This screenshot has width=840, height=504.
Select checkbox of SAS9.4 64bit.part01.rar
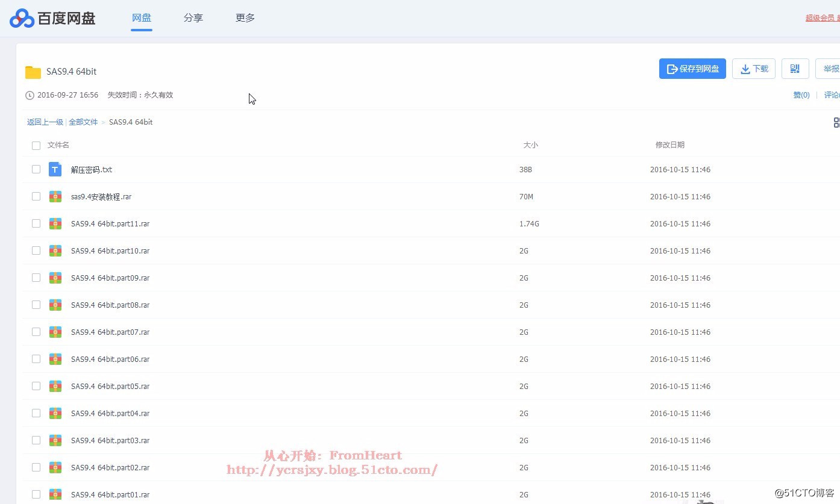[36, 494]
